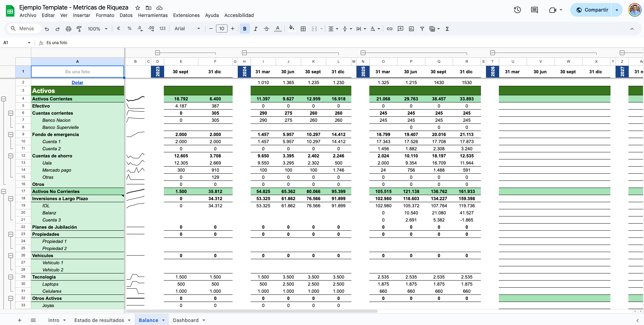The height and width of the screenshot is (325, 644).
Task: Toggle Bold formatting button
Action: (245, 29)
